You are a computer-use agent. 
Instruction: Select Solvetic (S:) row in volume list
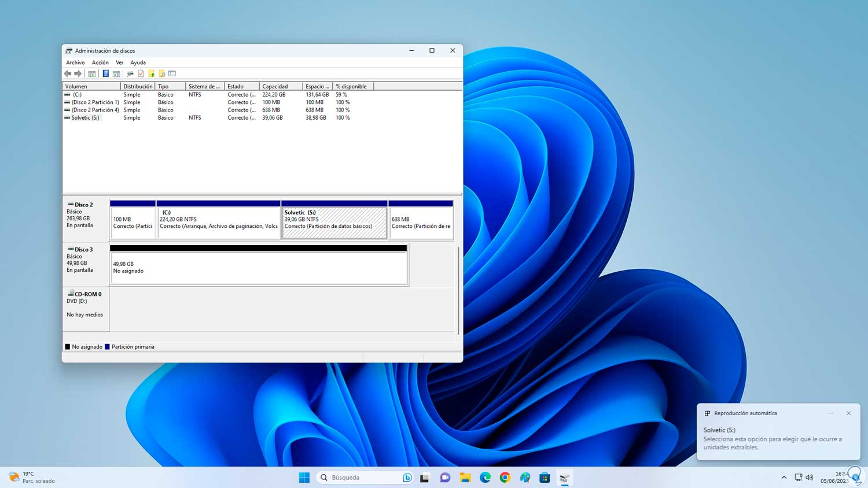pos(85,117)
